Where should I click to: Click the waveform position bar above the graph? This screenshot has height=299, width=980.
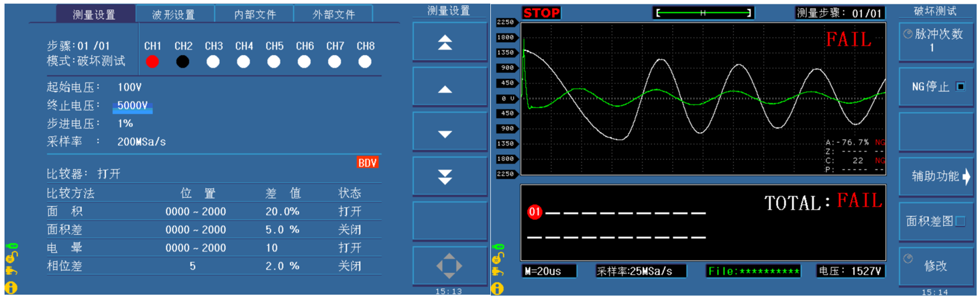click(x=704, y=13)
